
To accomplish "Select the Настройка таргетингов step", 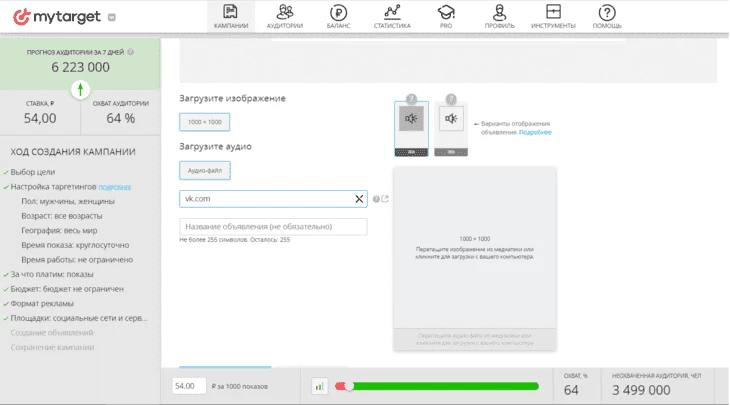I will (54, 187).
